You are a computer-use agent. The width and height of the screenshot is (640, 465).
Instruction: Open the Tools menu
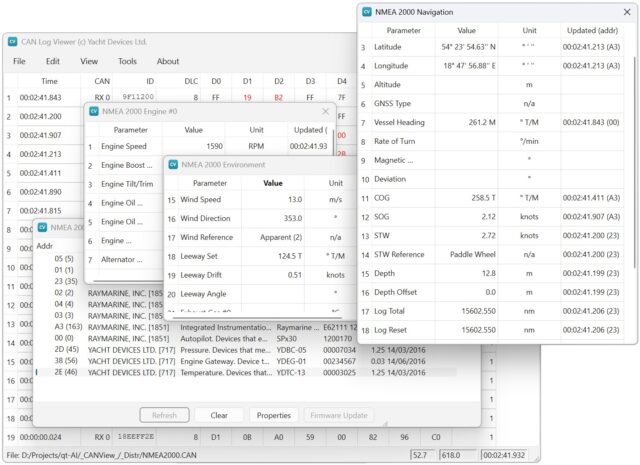(127, 61)
